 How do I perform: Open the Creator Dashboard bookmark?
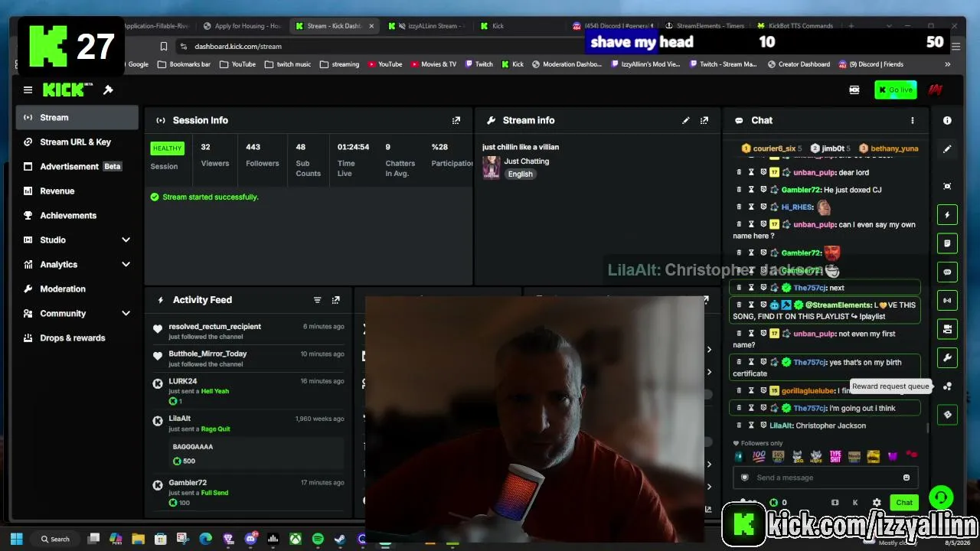tap(798, 64)
